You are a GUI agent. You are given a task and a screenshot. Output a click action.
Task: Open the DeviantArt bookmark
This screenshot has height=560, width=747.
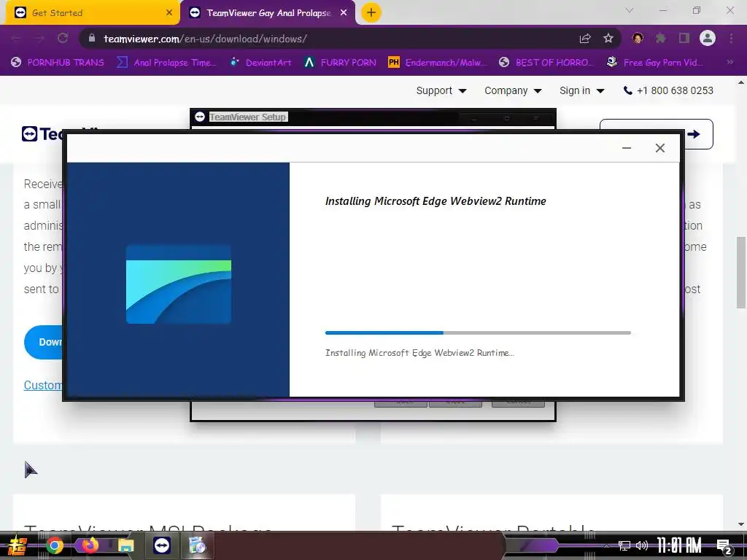point(260,63)
